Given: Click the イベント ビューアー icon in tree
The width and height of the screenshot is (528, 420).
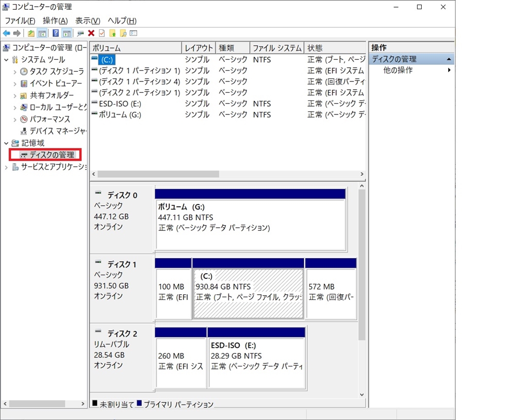Looking at the screenshot, I should (x=24, y=83).
